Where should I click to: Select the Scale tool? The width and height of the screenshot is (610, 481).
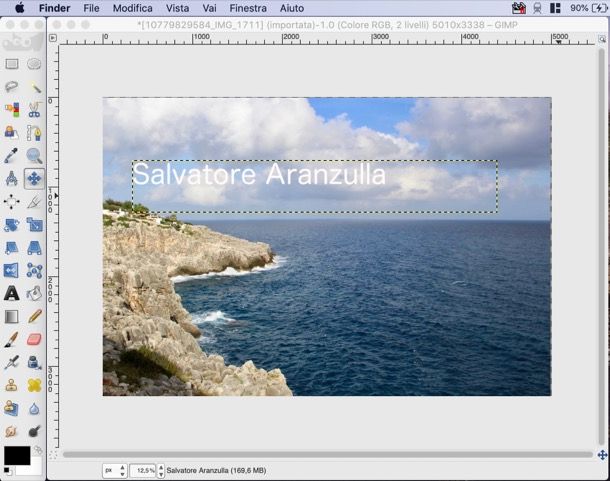click(34, 225)
